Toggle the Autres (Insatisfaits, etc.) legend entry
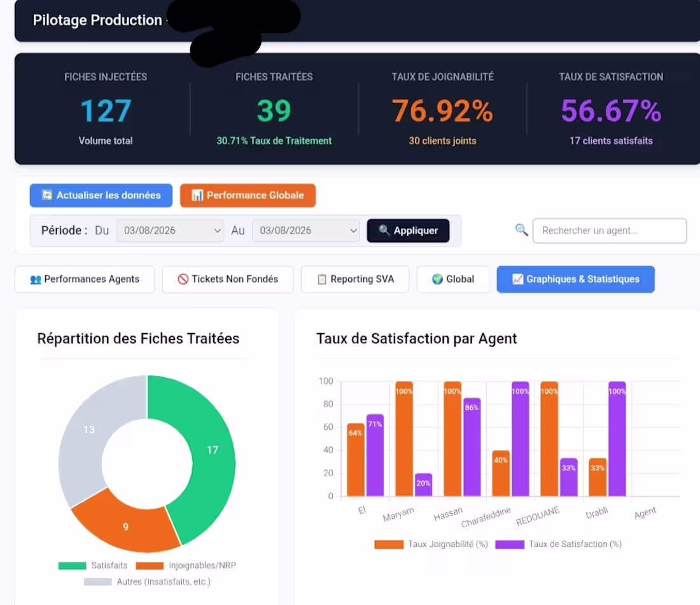Viewport: 700px width, 605px height. 147,582
